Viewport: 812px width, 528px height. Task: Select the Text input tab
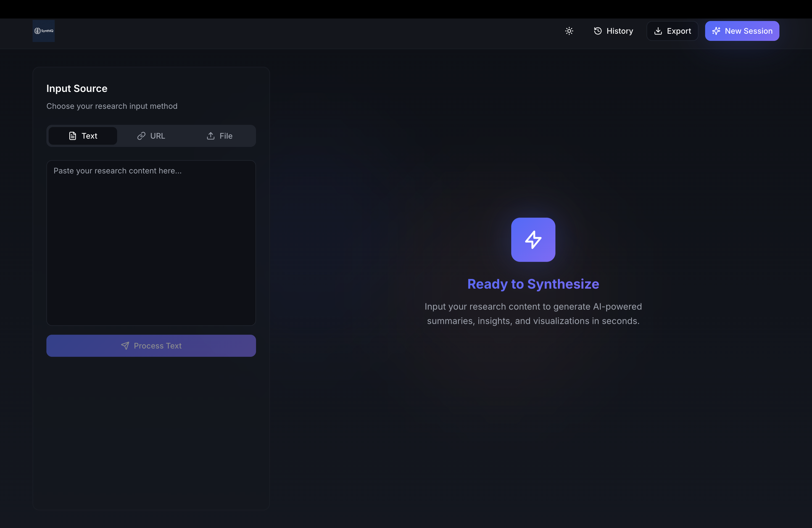click(x=83, y=136)
